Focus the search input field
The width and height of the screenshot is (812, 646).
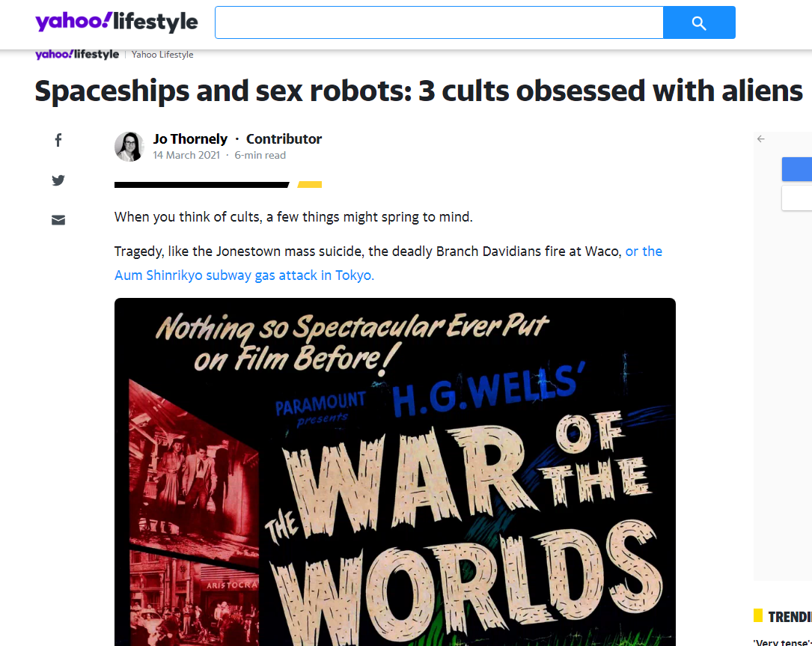439,22
